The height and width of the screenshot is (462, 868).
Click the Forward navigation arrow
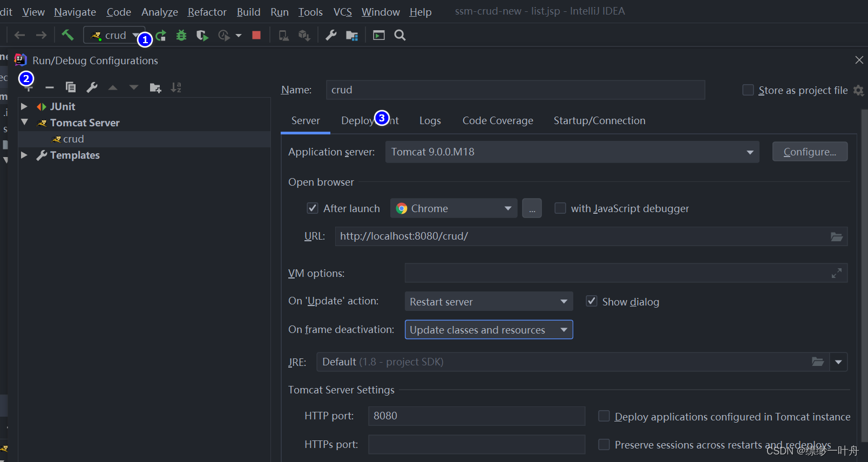tap(41, 35)
